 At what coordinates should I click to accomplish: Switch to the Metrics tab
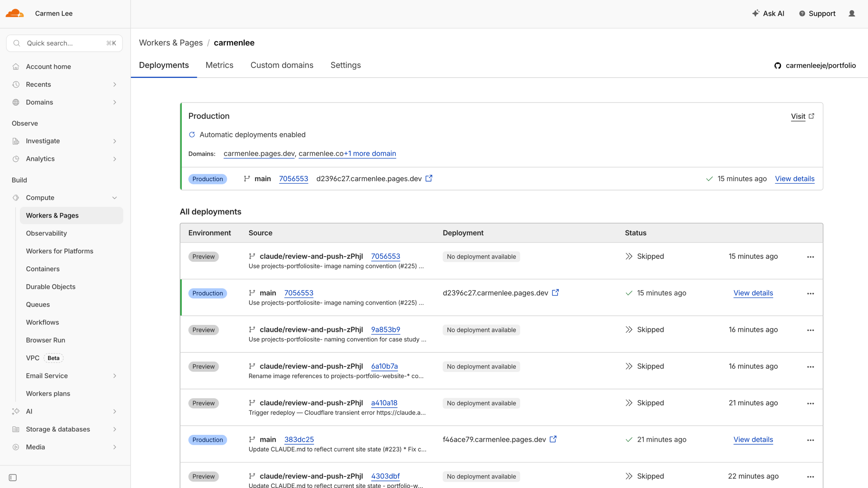220,65
